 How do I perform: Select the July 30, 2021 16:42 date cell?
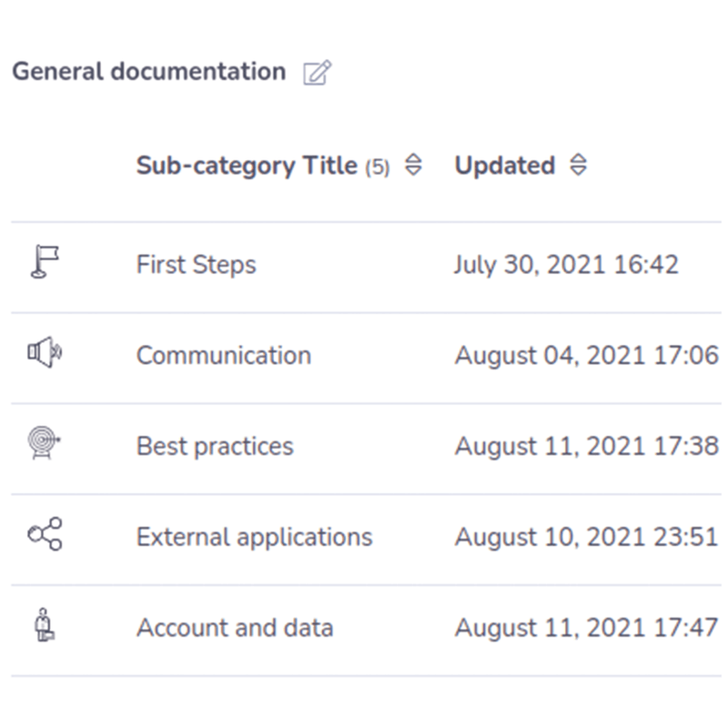(566, 265)
